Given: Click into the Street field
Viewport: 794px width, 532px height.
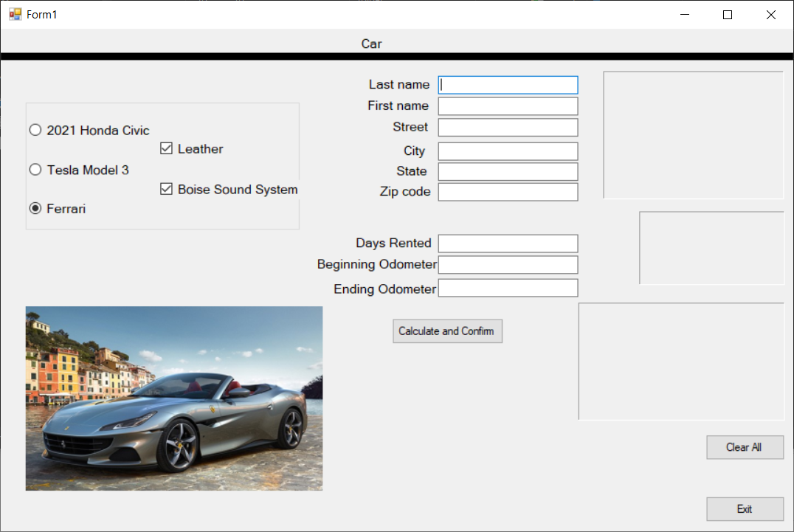Looking at the screenshot, I should pos(508,127).
